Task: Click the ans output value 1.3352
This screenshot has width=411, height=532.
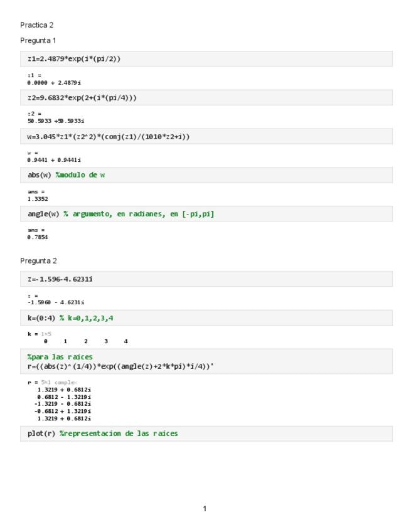Action: coord(38,199)
